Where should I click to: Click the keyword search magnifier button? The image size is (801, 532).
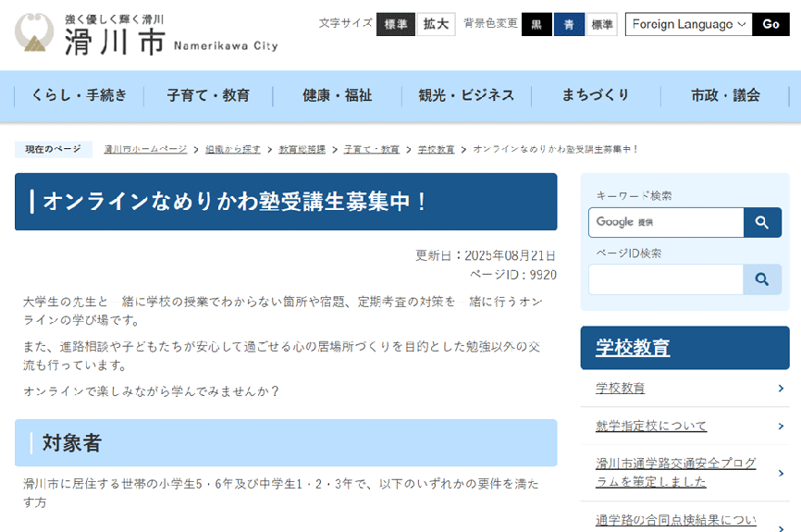pos(762,222)
